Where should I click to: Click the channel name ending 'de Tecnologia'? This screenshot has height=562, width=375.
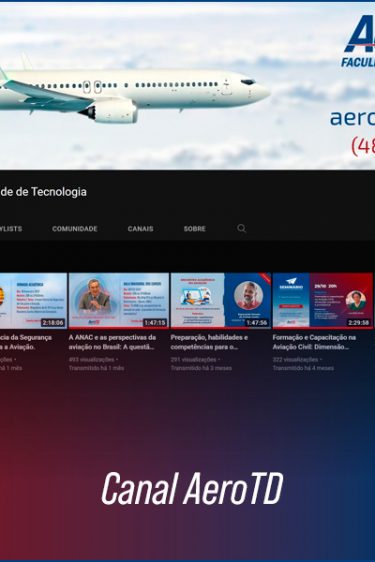point(43,192)
